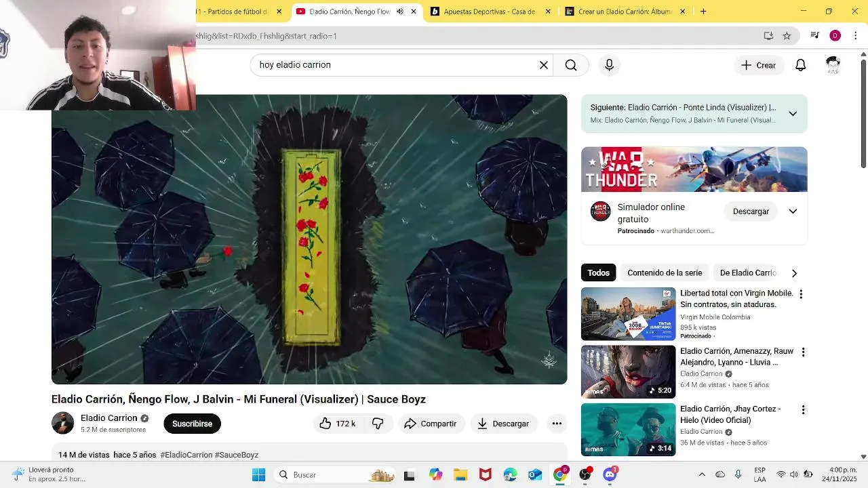868x488 pixels.
Task: Open Chrome profile D avatar
Action: point(835,35)
